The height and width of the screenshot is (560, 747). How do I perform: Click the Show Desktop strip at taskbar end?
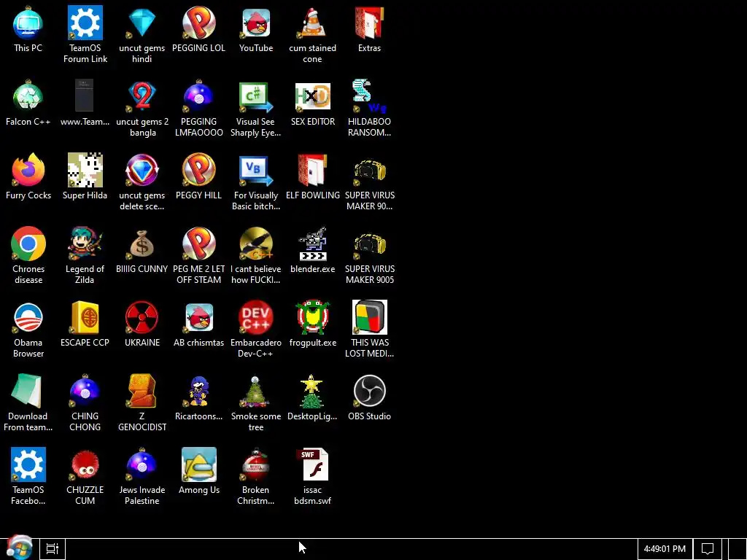tap(738, 549)
